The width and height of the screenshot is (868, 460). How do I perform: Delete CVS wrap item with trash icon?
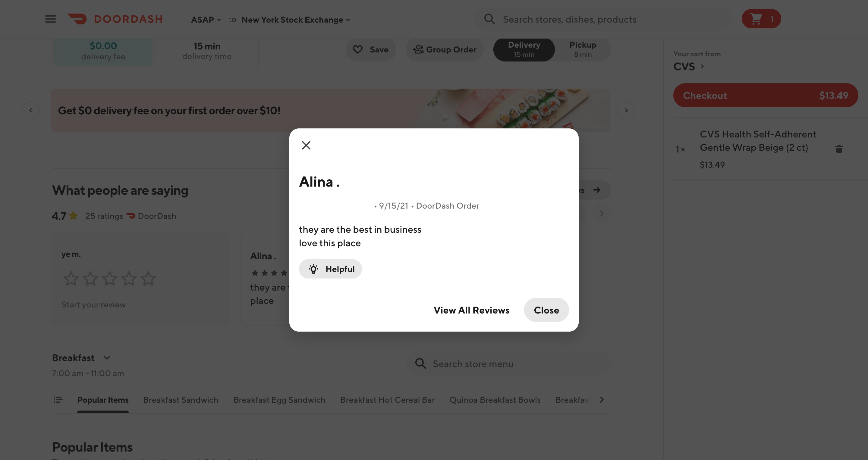point(839,149)
